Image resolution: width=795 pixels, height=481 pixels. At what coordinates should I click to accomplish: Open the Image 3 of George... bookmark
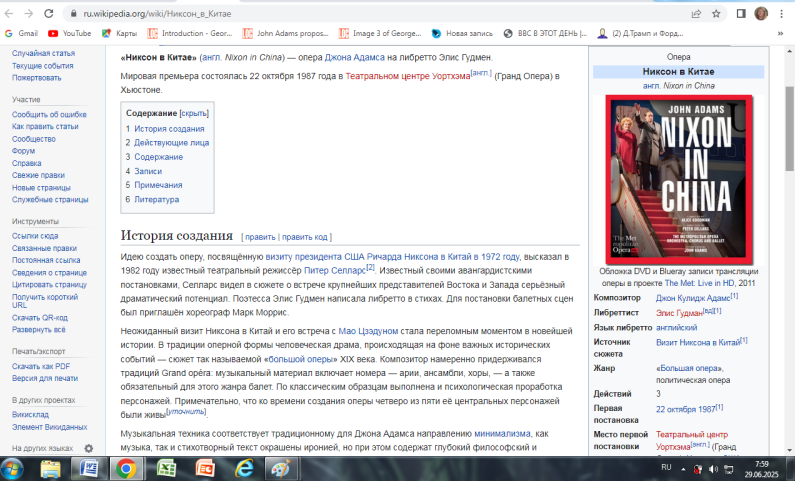click(380, 33)
